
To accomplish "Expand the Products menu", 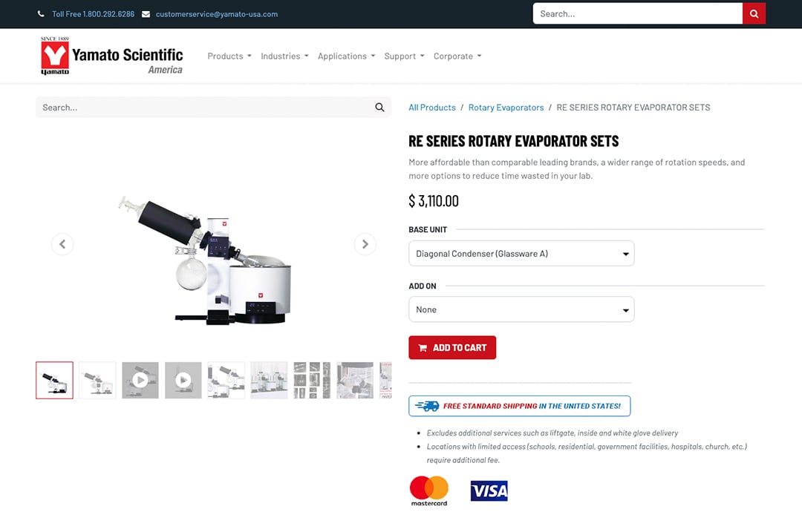I will (x=229, y=56).
